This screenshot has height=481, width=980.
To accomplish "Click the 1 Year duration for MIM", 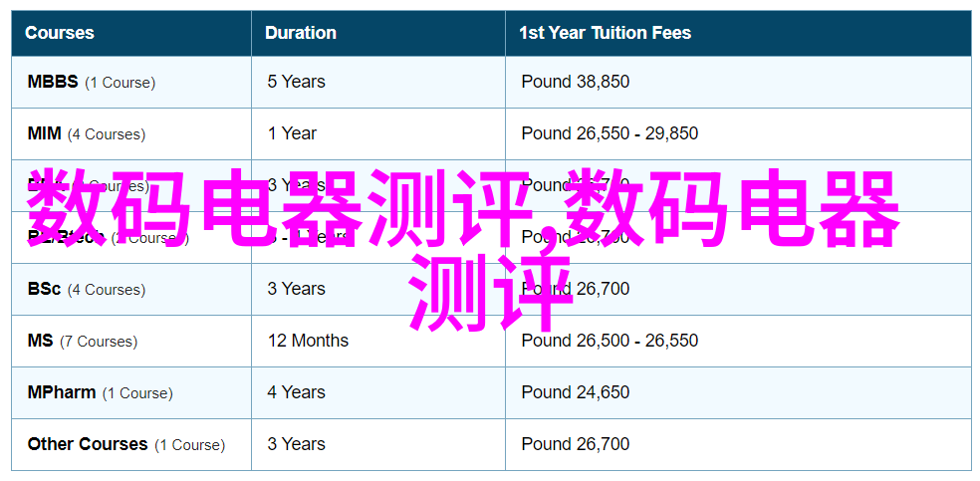I will [292, 133].
